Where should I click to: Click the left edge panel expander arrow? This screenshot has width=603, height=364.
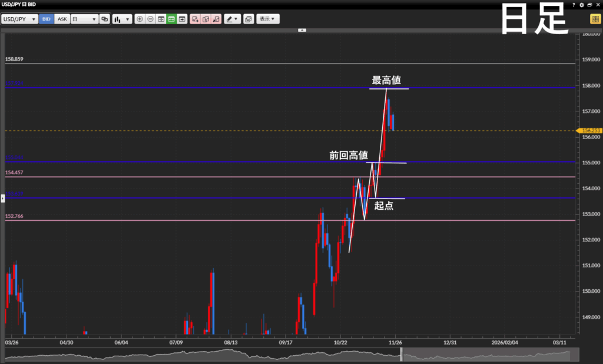(x=2, y=198)
